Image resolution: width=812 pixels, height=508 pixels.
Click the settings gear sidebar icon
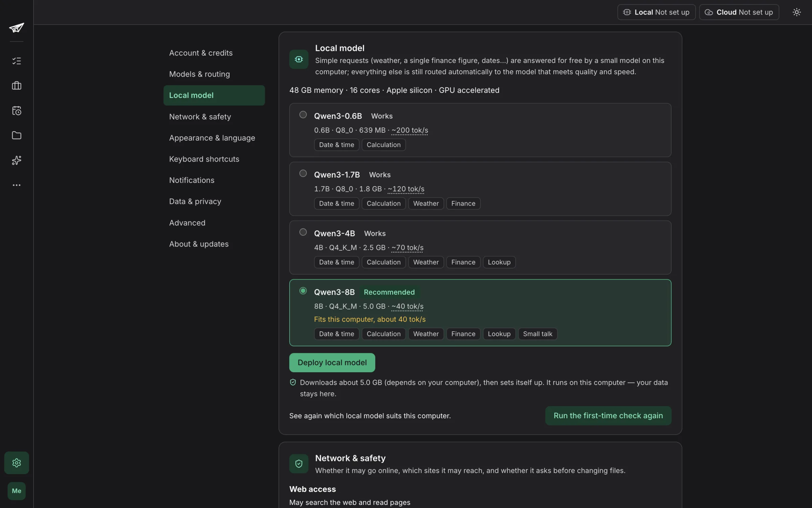click(x=16, y=463)
